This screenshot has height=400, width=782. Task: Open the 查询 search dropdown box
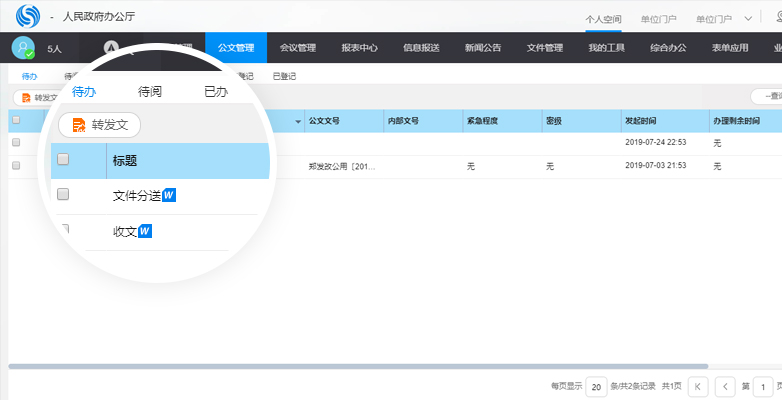pyautogui.click(x=766, y=97)
